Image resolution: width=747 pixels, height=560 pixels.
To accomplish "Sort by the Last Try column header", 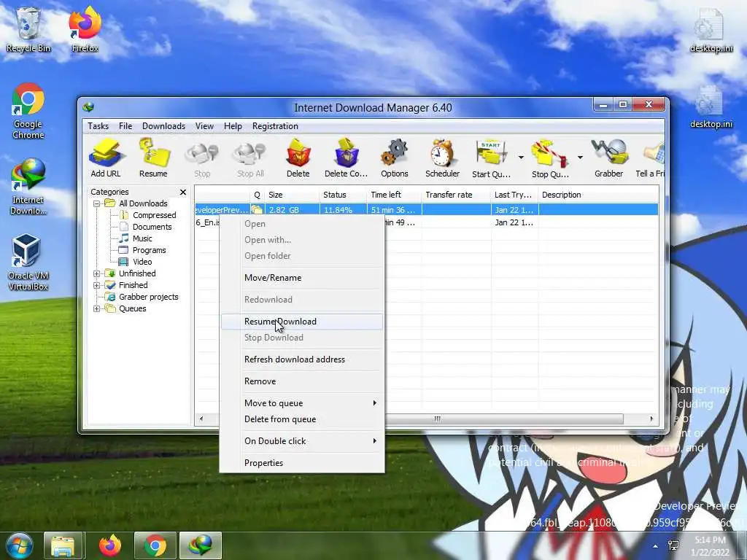I will tap(514, 195).
